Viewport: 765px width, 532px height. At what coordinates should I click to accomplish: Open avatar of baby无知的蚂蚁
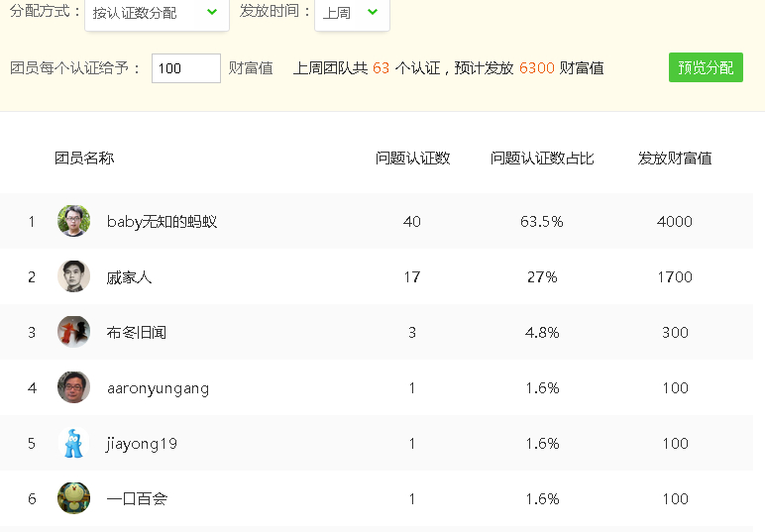pyautogui.click(x=73, y=221)
